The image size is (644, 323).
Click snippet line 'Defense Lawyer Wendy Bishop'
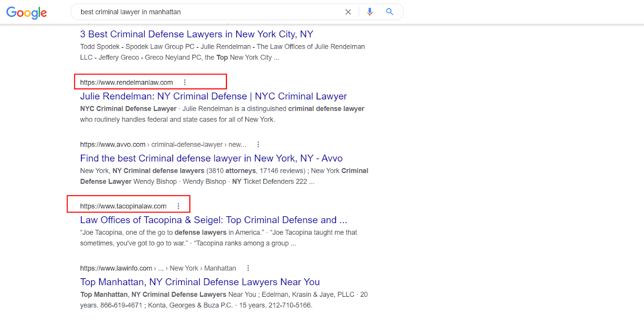[197, 182]
